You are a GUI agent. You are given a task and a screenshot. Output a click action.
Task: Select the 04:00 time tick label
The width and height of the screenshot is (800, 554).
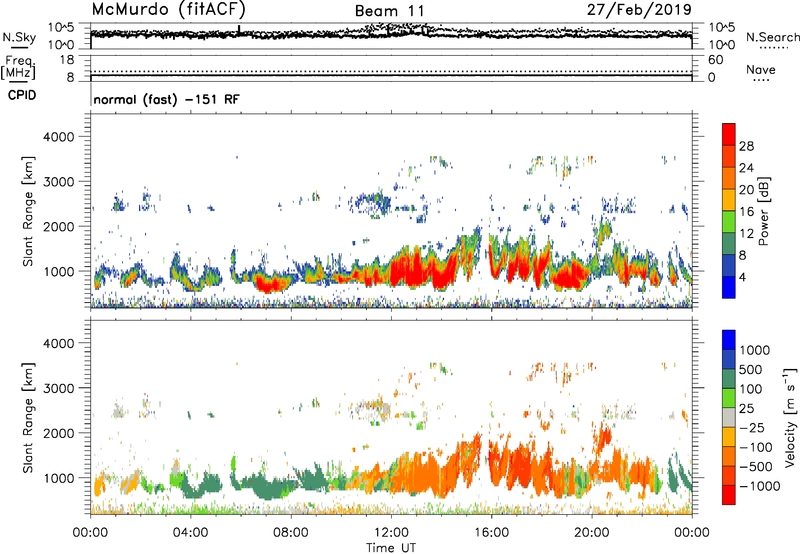(x=190, y=533)
